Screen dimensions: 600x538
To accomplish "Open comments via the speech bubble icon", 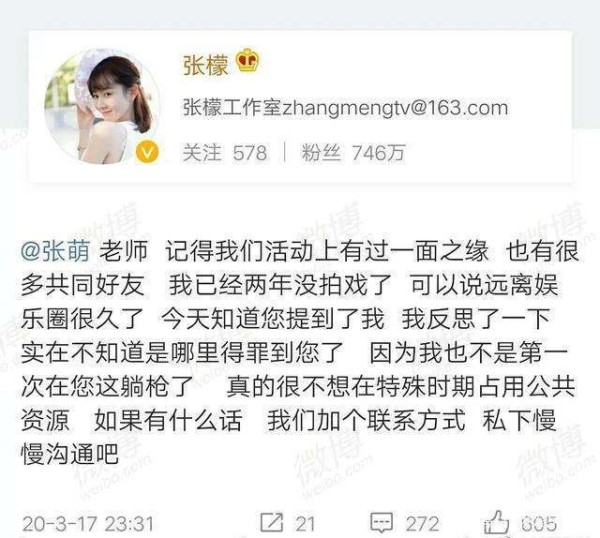I will point(382,523).
